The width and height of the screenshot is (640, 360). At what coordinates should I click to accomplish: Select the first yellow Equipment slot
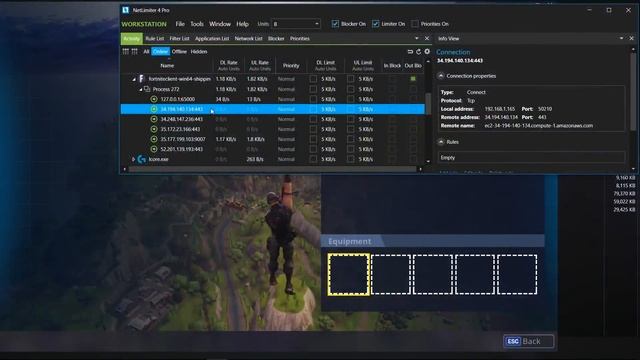pos(349,274)
